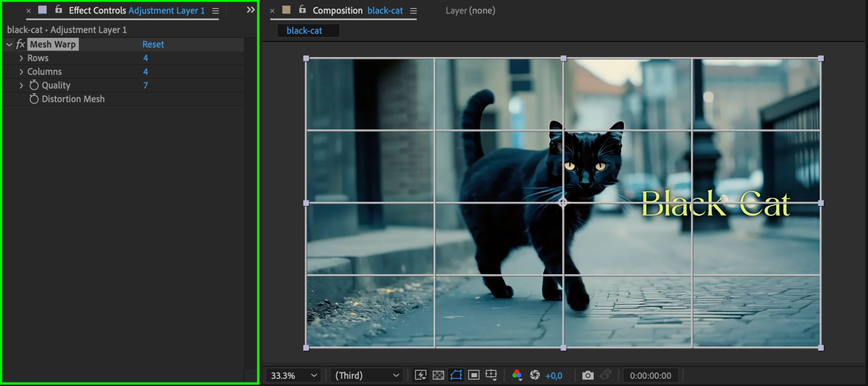This screenshot has height=386, width=868.
Task: Take a snapshot with camera icon
Action: [x=587, y=375]
